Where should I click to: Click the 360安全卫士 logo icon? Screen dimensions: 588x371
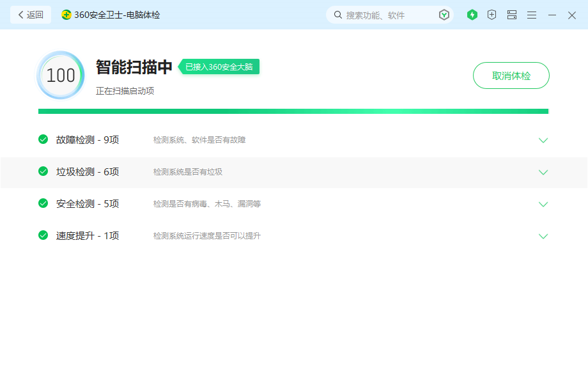[66, 15]
